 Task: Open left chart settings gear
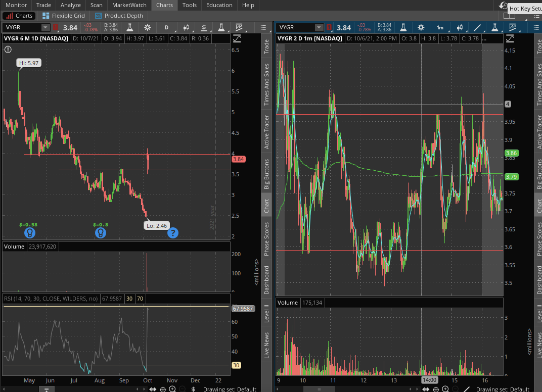tap(148, 27)
